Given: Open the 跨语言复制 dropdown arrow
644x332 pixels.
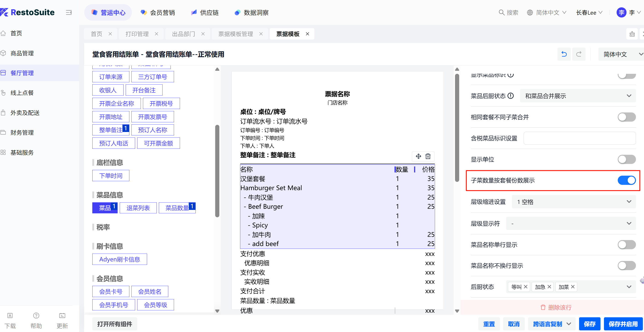Looking at the screenshot, I should point(569,324).
